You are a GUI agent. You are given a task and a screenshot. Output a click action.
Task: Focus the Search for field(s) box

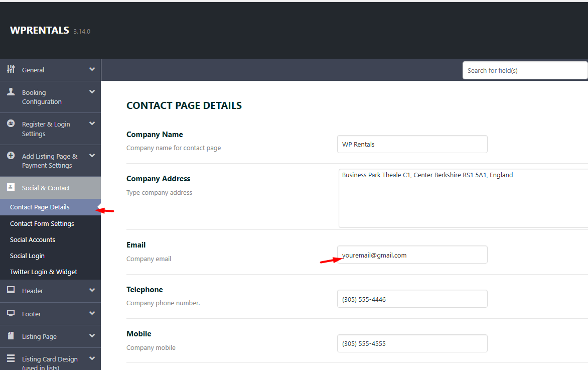click(x=524, y=70)
